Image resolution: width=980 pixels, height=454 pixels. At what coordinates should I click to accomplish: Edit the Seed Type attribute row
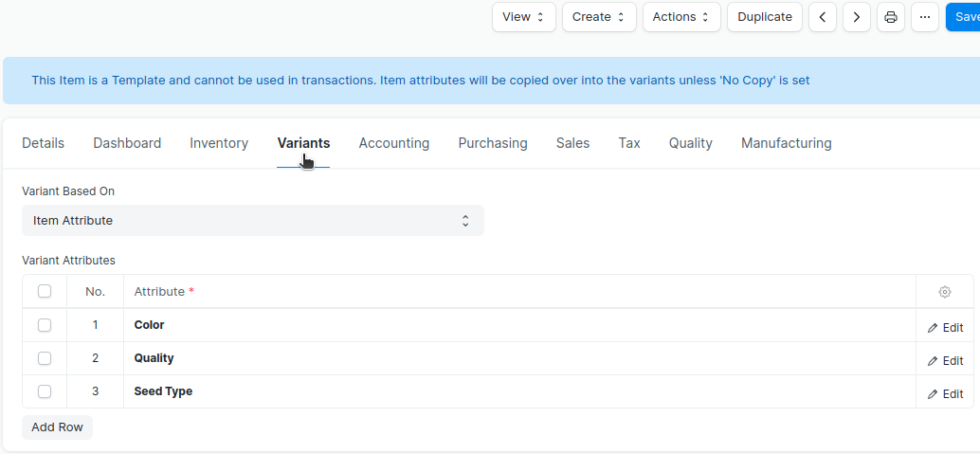click(x=945, y=394)
